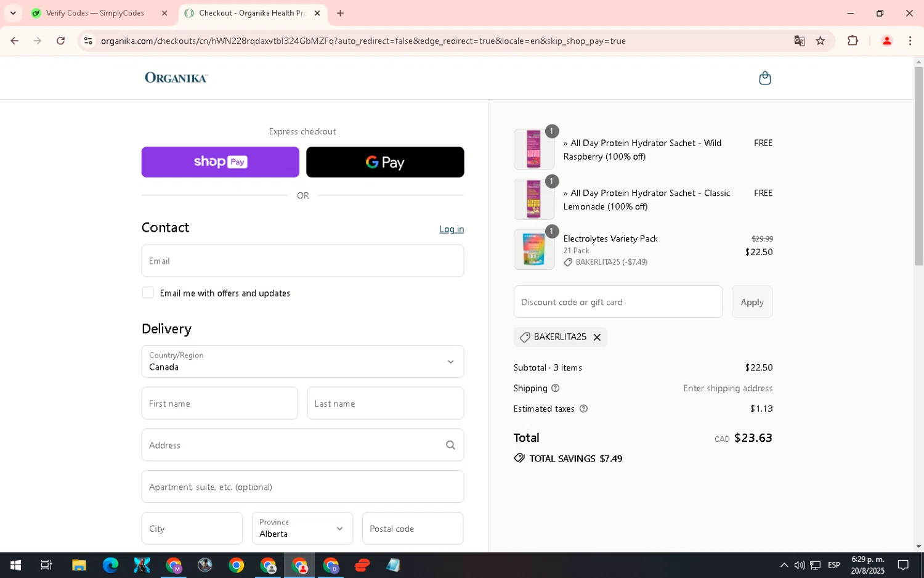The image size is (924, 578).
Task: Pay with Google Pay express checkout
Action: pyautogui.click(x=385, y=162)
